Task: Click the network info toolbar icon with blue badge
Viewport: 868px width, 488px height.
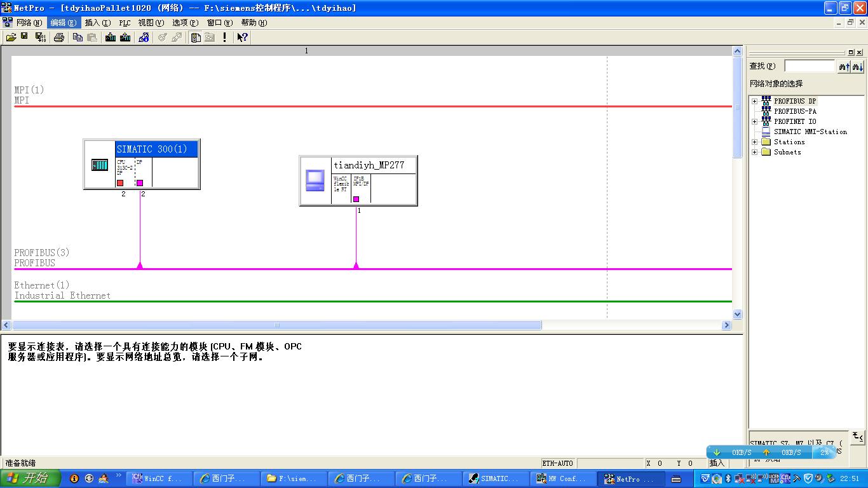Action: (144, 37)
